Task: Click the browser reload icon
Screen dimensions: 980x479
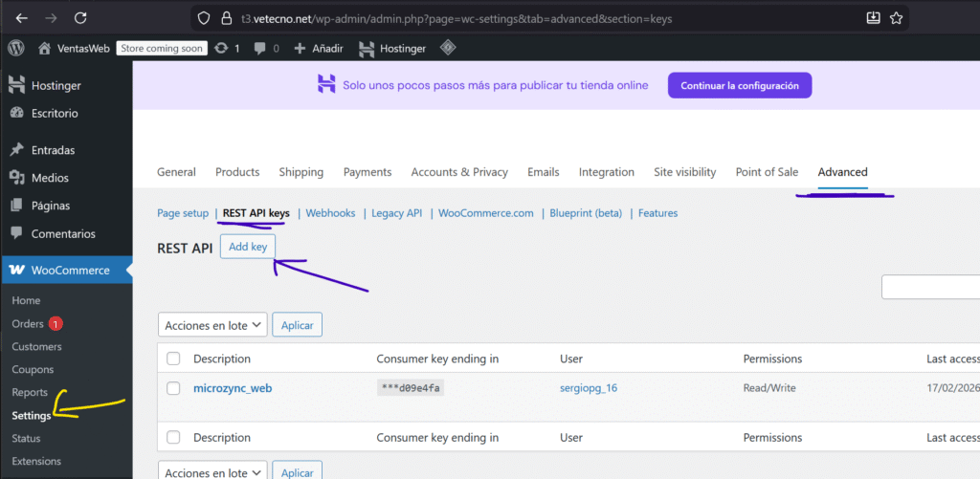Action: pos(80,18)
